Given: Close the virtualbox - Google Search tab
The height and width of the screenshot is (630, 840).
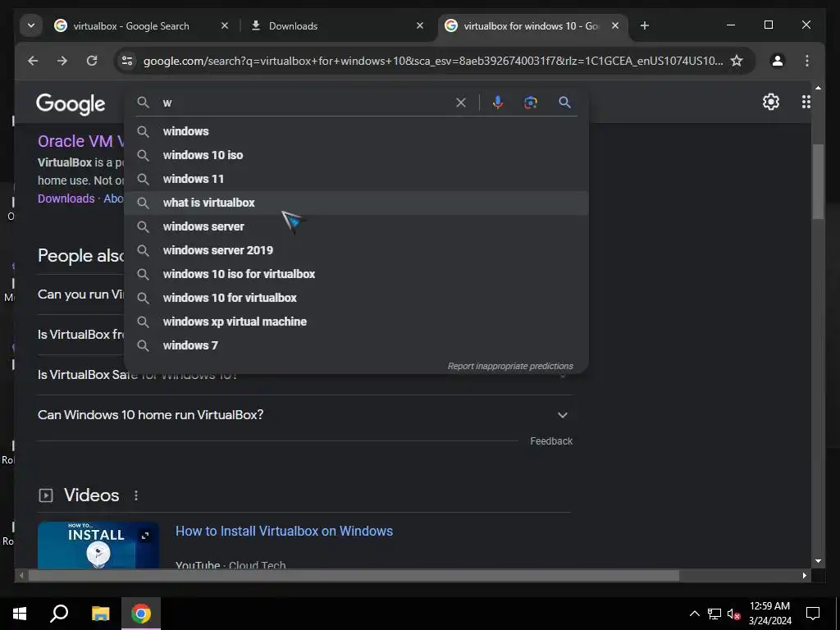Looking at the screenshot, I should [225, 25].
